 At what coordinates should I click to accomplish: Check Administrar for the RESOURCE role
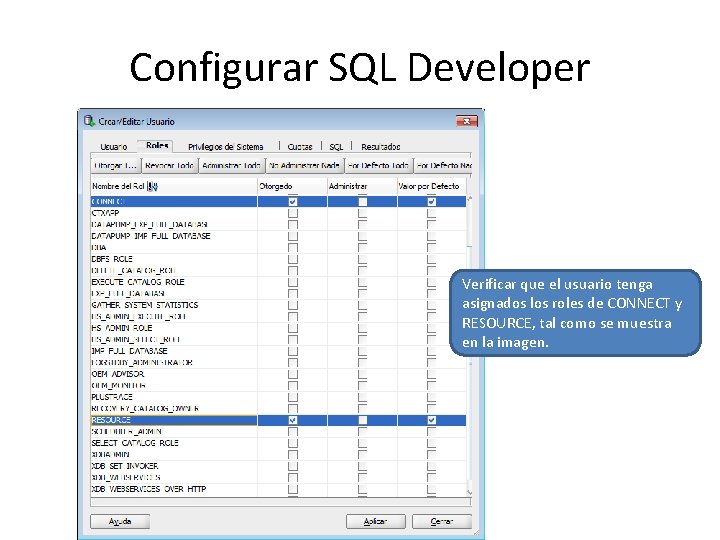click(x=363, y=420)
